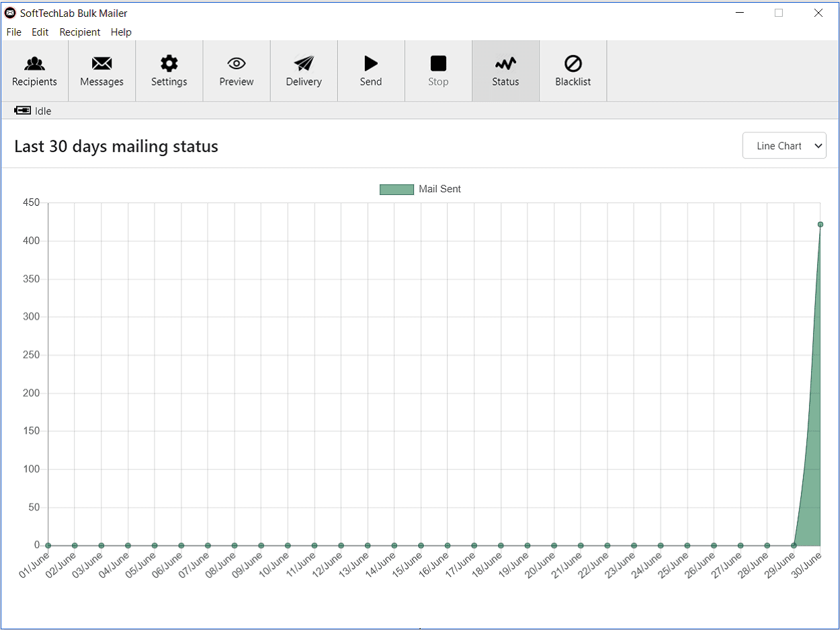Open the Preview eye section
The height and width of the screenshot is (630, 840).
coord(237,71)
